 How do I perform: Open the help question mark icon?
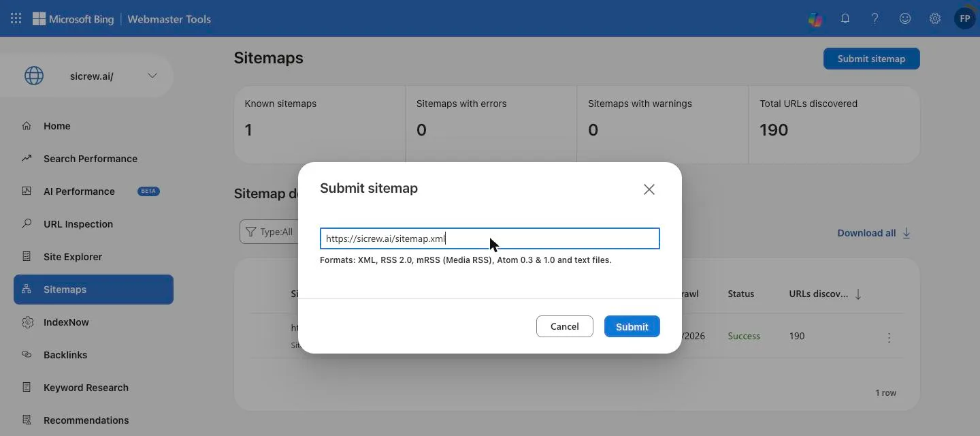coord(875,19)
